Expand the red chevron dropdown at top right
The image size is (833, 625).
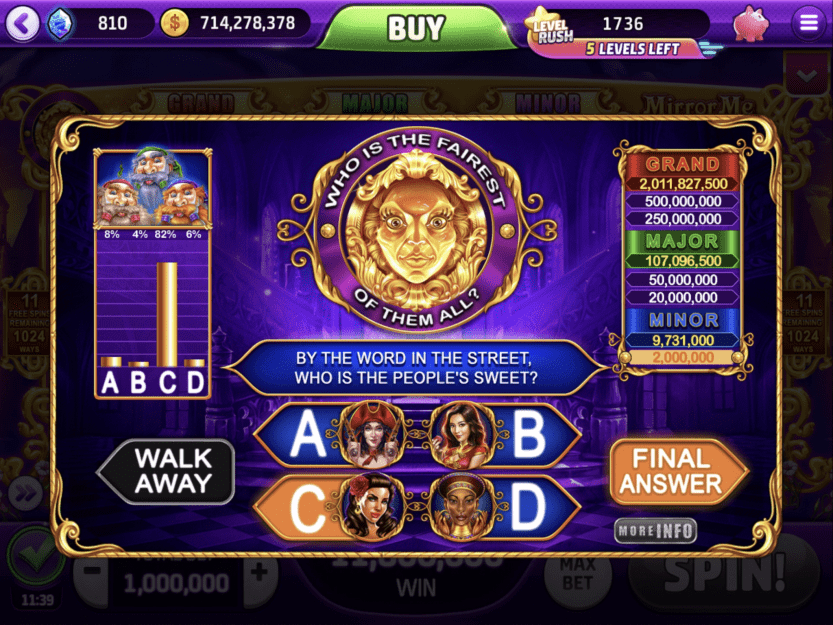point(806,75)
